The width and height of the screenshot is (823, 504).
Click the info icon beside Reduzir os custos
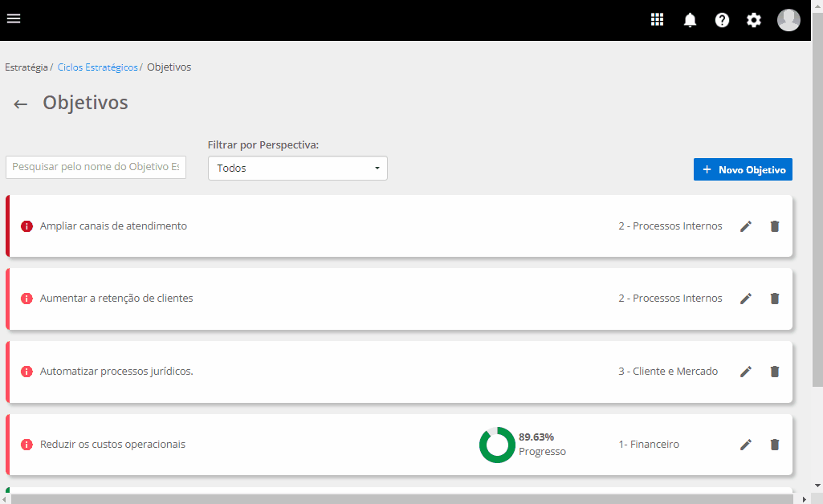pos(26,445)
